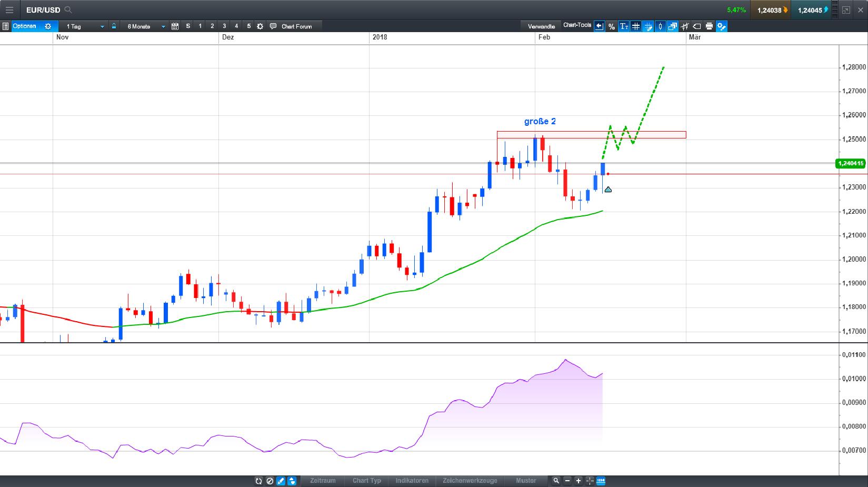Select the candlestick chart type icon

pyautogui.click(x=660, y=26)
